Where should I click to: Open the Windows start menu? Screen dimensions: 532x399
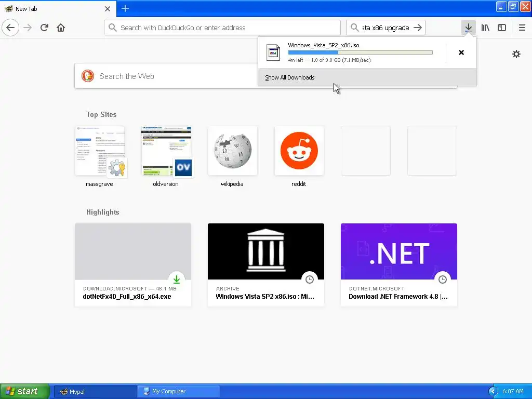(x=25, y=391)
